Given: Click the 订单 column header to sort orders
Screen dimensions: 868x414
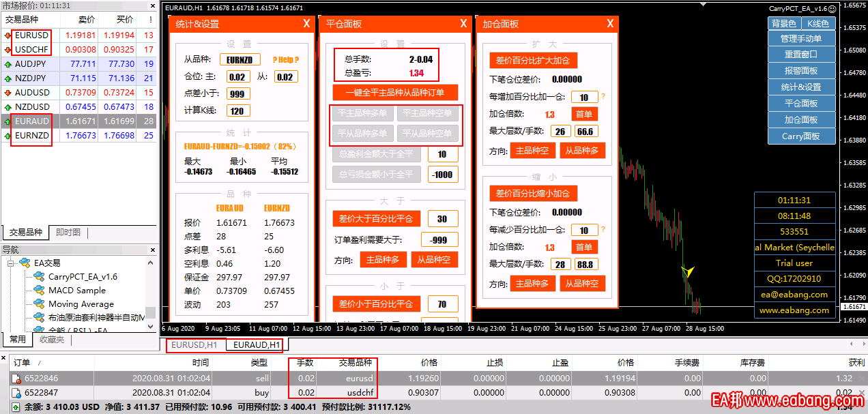Looking at the screenshot, I should pos(22,363).
